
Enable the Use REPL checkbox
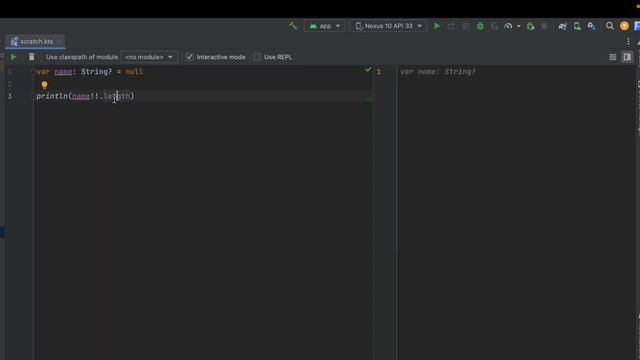point(257,57)
